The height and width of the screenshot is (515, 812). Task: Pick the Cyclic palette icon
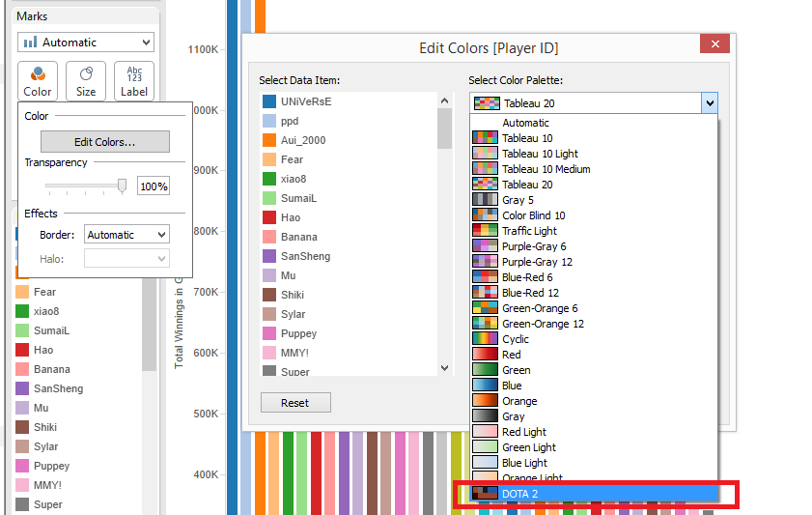click(485, 339)
